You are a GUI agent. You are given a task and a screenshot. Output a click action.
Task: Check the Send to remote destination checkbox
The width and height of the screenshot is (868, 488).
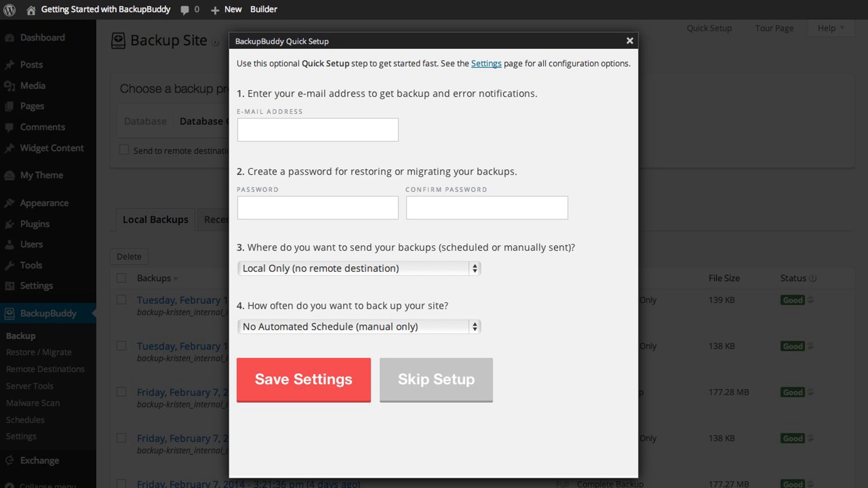pos(124,150)
